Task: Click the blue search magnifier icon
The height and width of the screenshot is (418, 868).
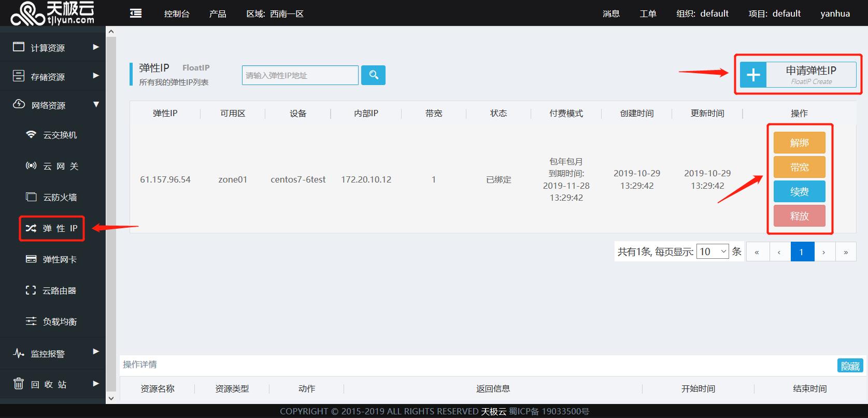Action: click(x=373, y=75)
